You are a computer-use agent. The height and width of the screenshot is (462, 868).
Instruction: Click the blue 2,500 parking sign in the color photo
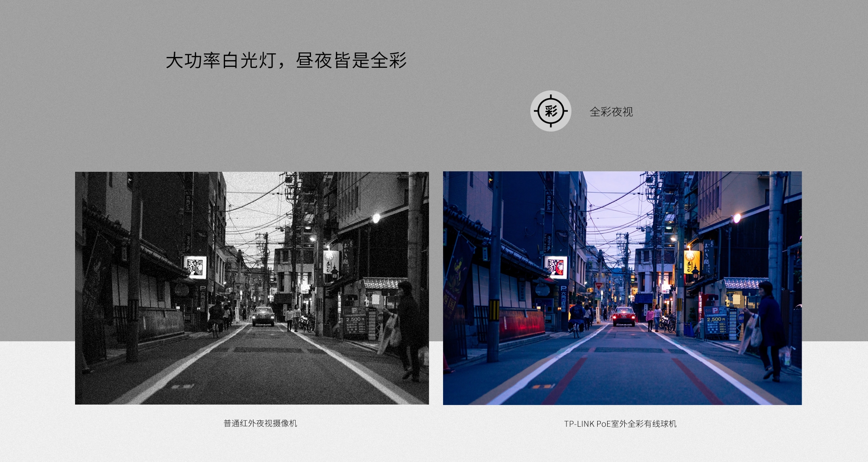point(716,321)
